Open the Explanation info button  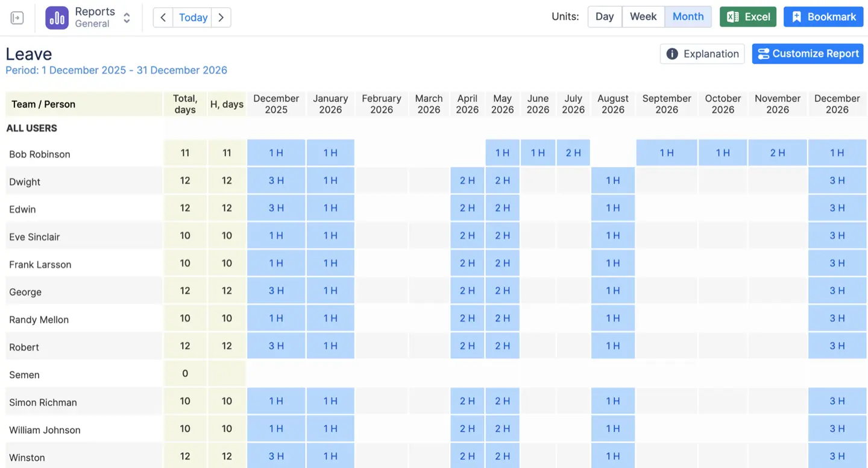click(702, 54)
